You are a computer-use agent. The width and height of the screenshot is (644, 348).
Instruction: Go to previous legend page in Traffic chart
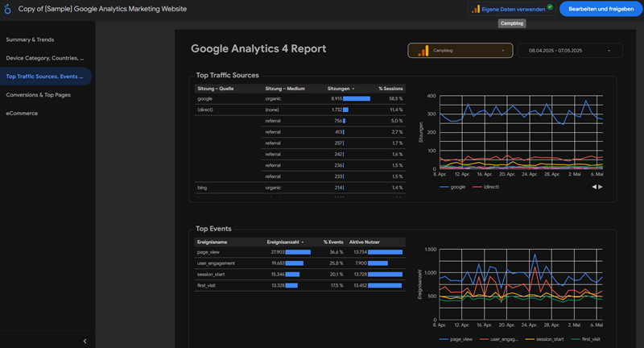click(594, 187)
